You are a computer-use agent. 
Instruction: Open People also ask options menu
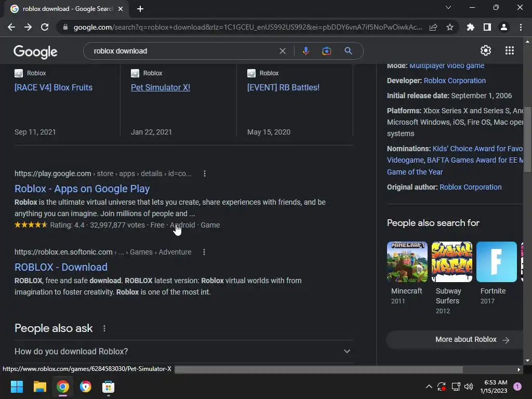click(104, 328)
